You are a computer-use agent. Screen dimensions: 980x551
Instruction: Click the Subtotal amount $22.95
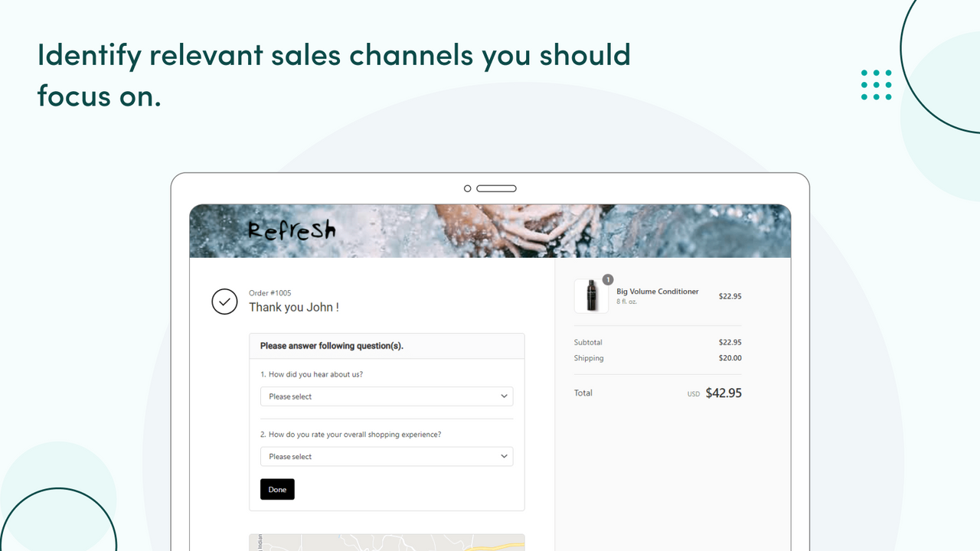click(730, 342)
